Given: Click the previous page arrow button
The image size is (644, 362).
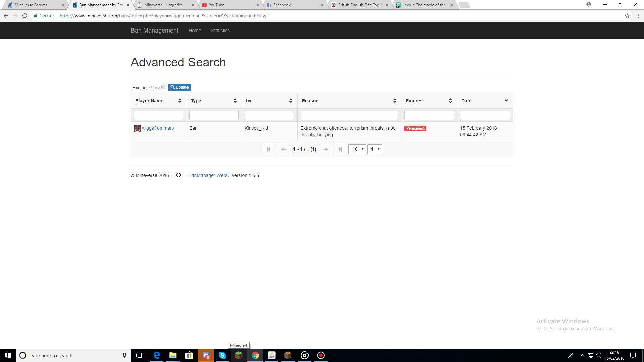Looking at the screenshot, I should coord(283,149).
